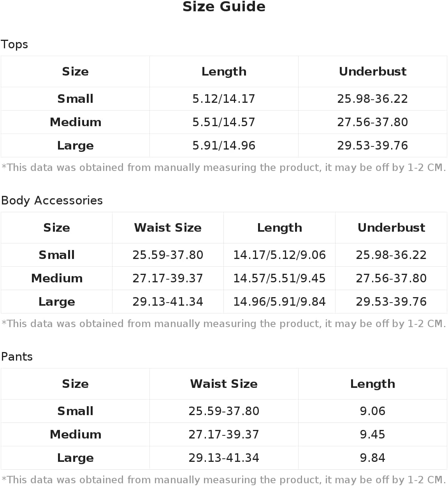This screenshot has height=486, width=448.
Task: Select the Length column header in Tops table
Action: [x=224, y=72]
